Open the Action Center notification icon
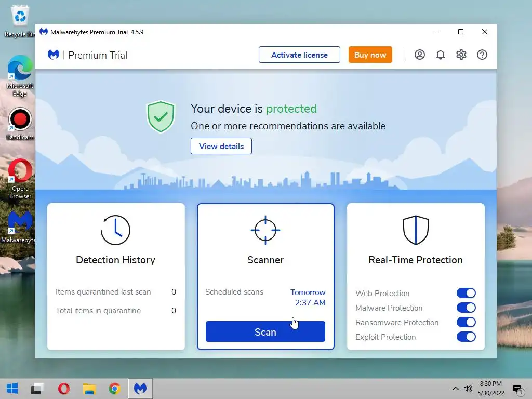 pyautogui.click(x=517, y=389)
